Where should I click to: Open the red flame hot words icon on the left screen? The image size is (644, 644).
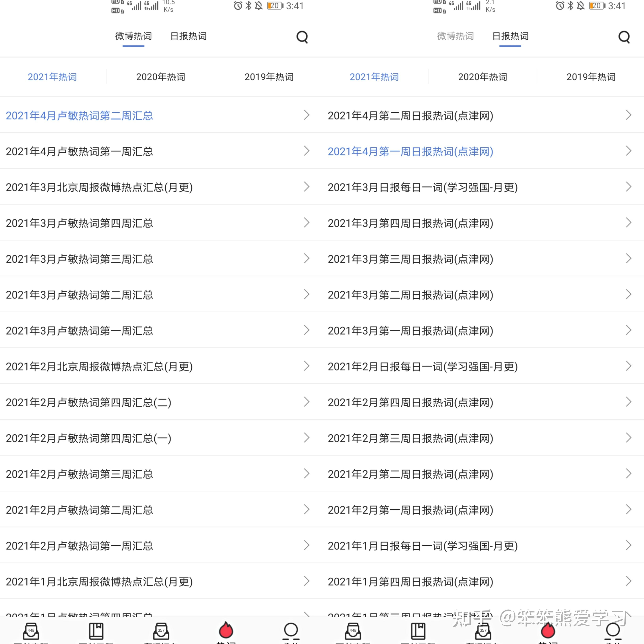[226, 630]
